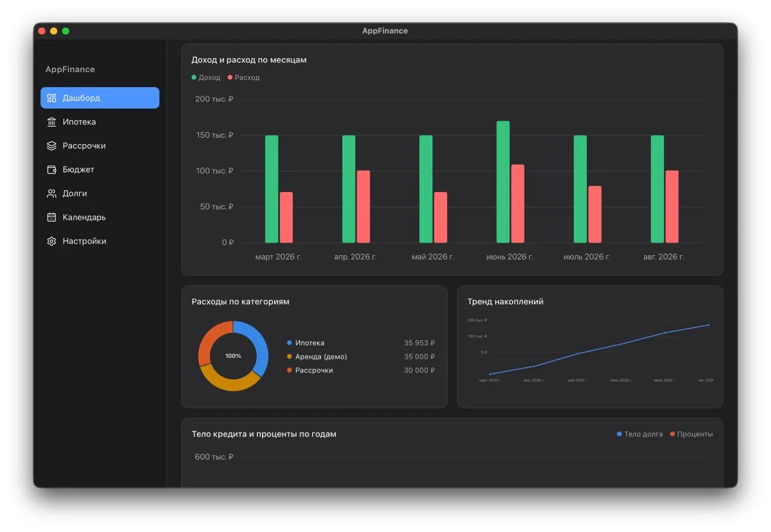The height and width of the screenshot is (532, 771).
Task: Click the wallet icon for Бюджет
Action: (52, 170)
